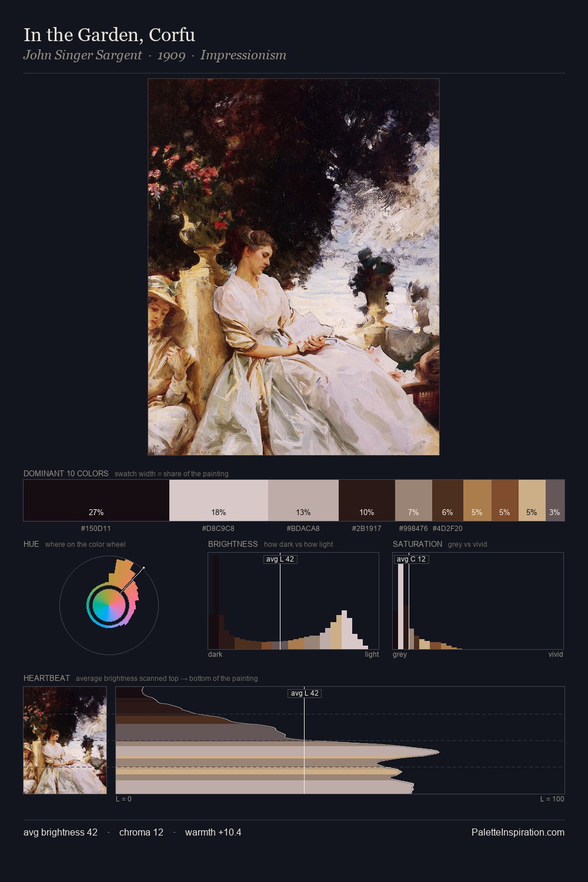Select the hex code "#2B1917"

coord(367,528)
